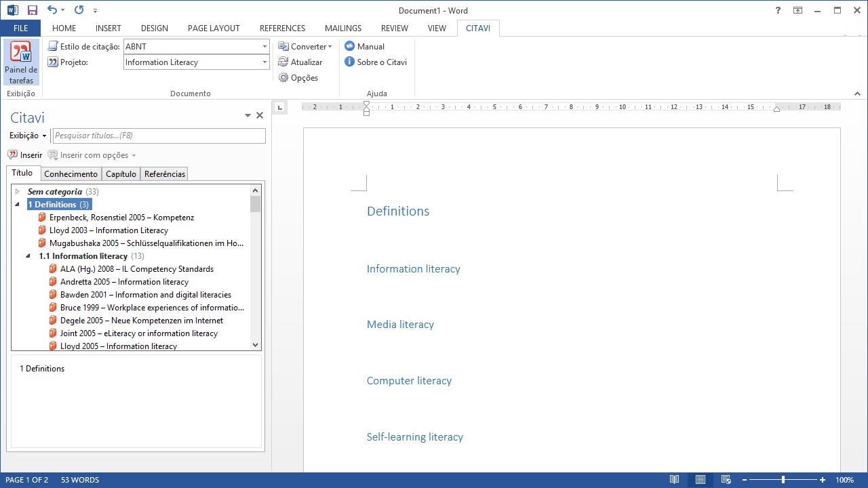Image resolution: width=868 pixels, height=488 pixels.
Task: Open the Capítulo tab in Citavi pane
Action: point(121,174)
